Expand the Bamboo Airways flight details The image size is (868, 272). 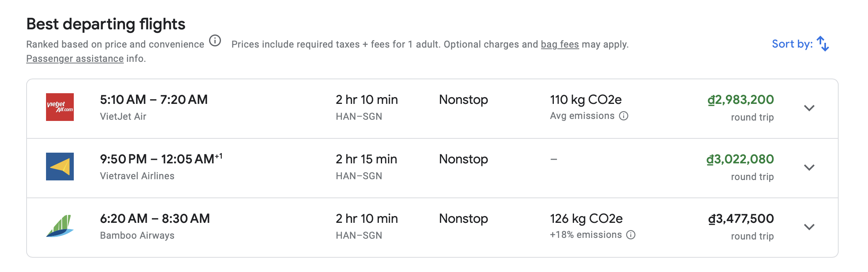pyautogui.click(x=809, y=227)
